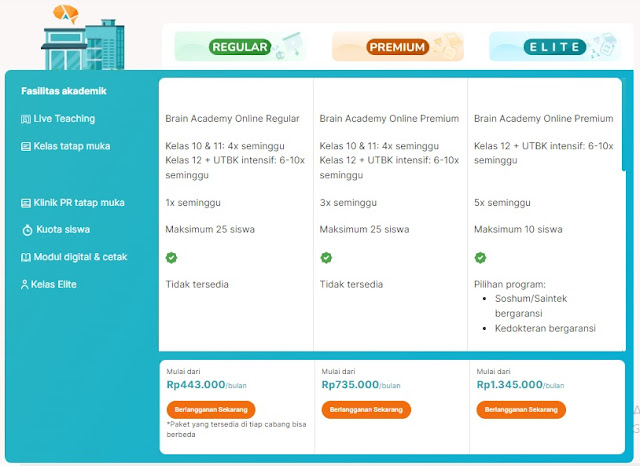
Task: Click the Kelas Elite person icon
Action: 24,284
